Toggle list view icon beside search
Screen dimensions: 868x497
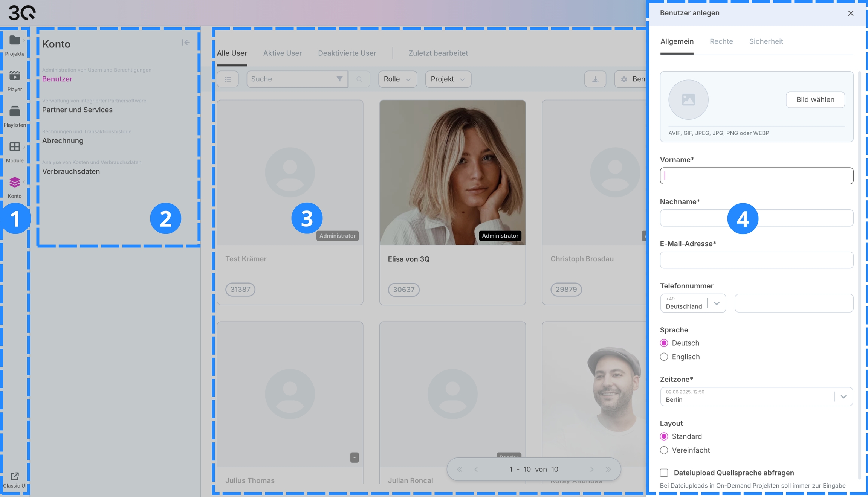tap(228, 79)
